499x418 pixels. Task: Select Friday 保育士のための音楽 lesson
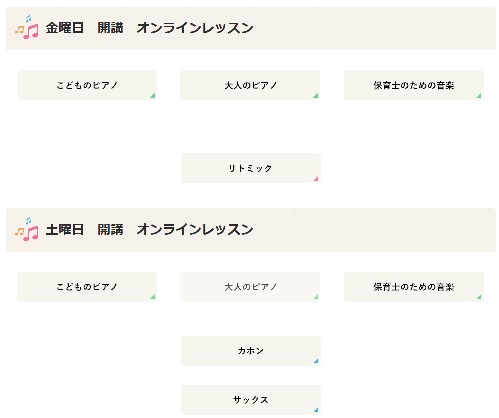point(414,85)
